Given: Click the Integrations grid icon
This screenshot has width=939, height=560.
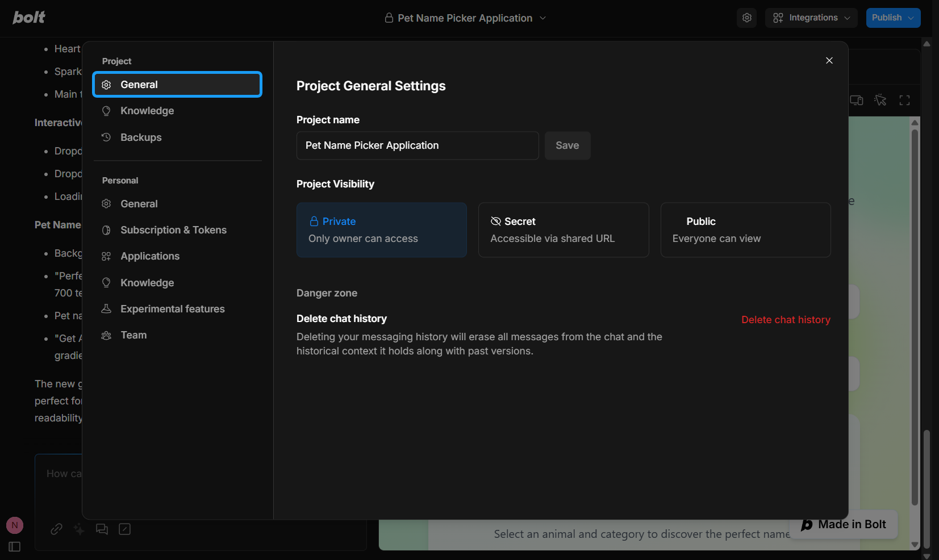Looking at the screenshot, I should pos(778,18).
